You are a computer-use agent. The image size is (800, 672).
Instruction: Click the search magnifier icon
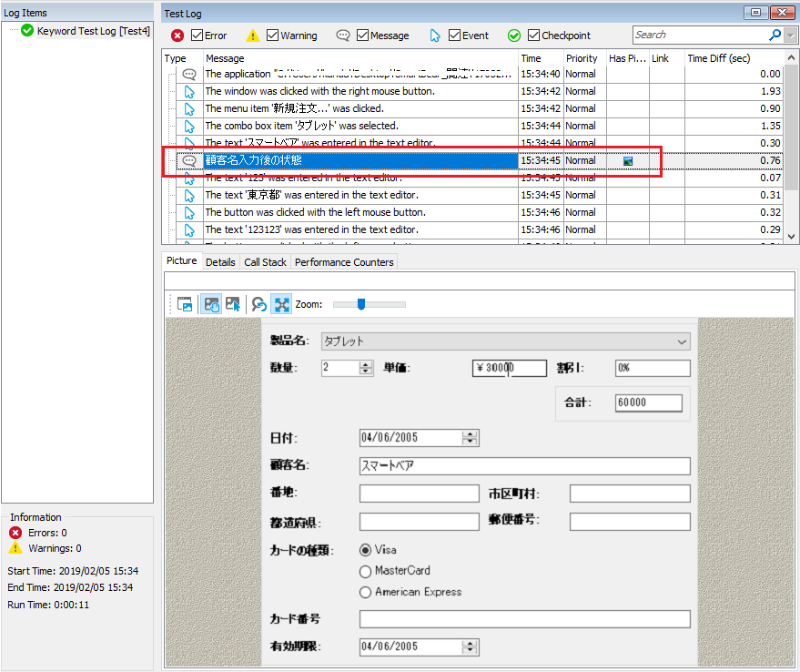pos(775,35)
